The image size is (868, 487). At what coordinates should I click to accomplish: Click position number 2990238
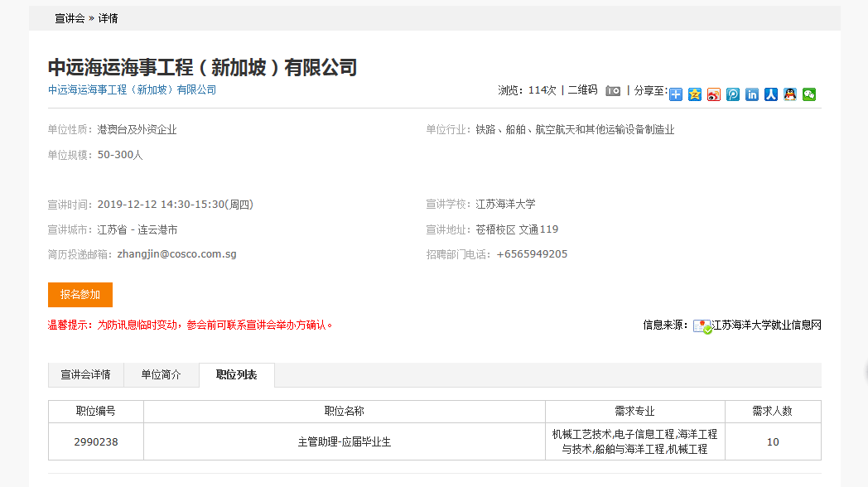[x=96, y=441]
